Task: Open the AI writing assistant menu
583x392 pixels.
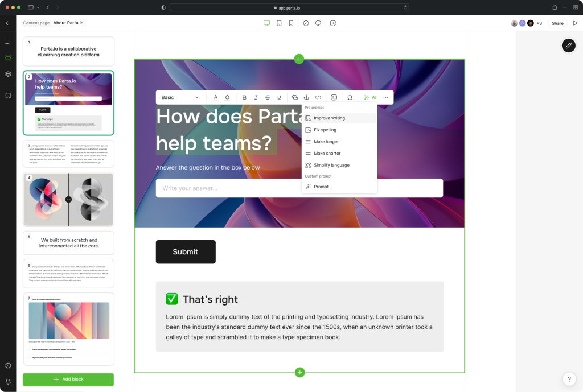Action: 371,97
